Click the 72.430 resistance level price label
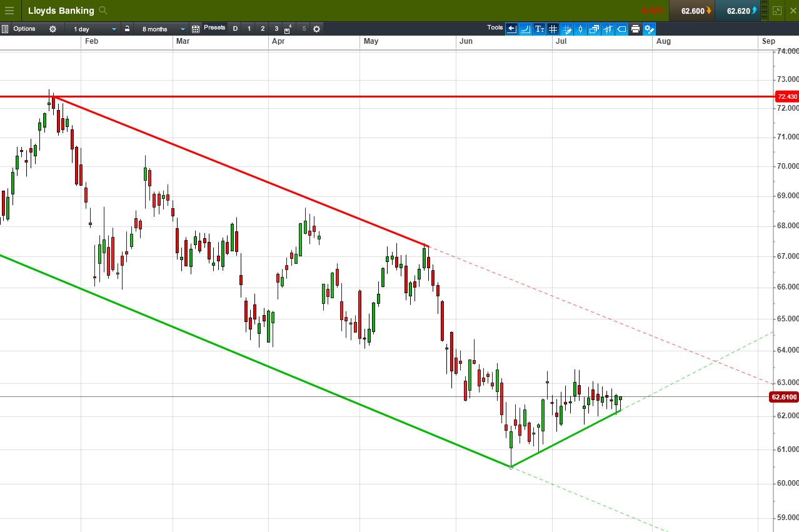 coord(786,97)
